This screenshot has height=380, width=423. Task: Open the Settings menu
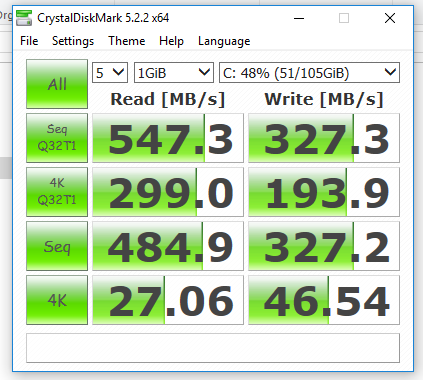pos(73,41)
